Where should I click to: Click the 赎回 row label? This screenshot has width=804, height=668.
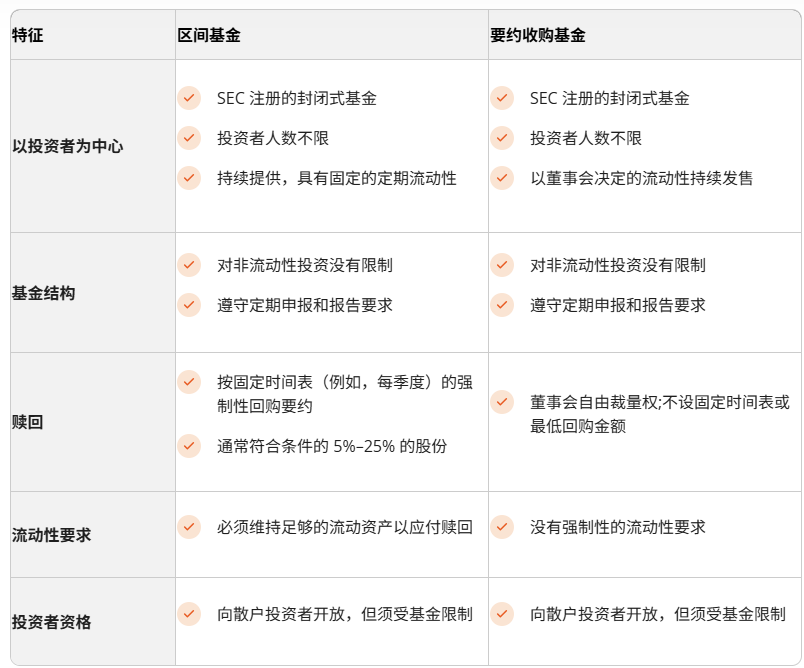pos(28,422)
